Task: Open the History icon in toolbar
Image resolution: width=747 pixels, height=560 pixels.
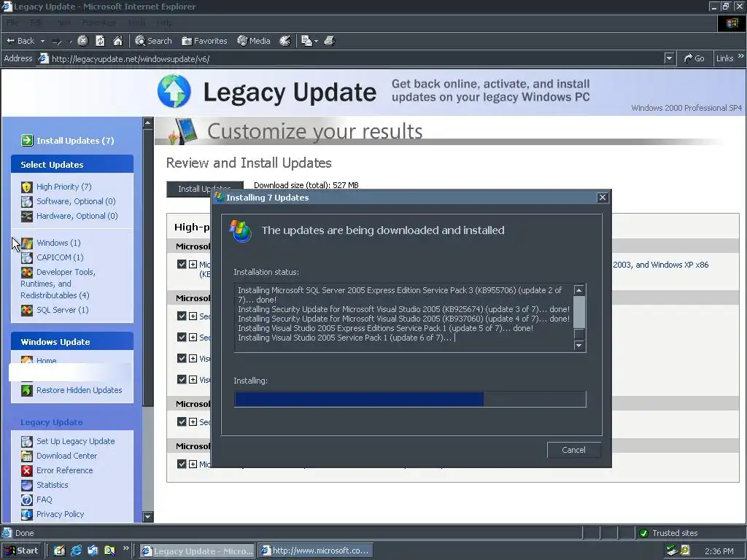Action: [285, 41]
